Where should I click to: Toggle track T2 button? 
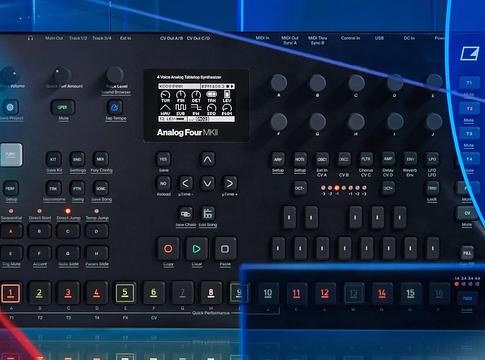pyautogui.click(x=469, y=109)
